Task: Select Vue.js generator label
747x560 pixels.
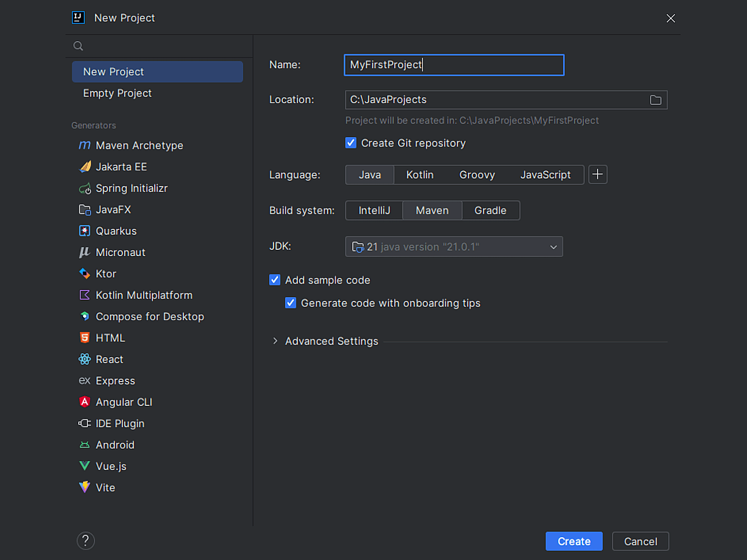Action: pos(111,466)
